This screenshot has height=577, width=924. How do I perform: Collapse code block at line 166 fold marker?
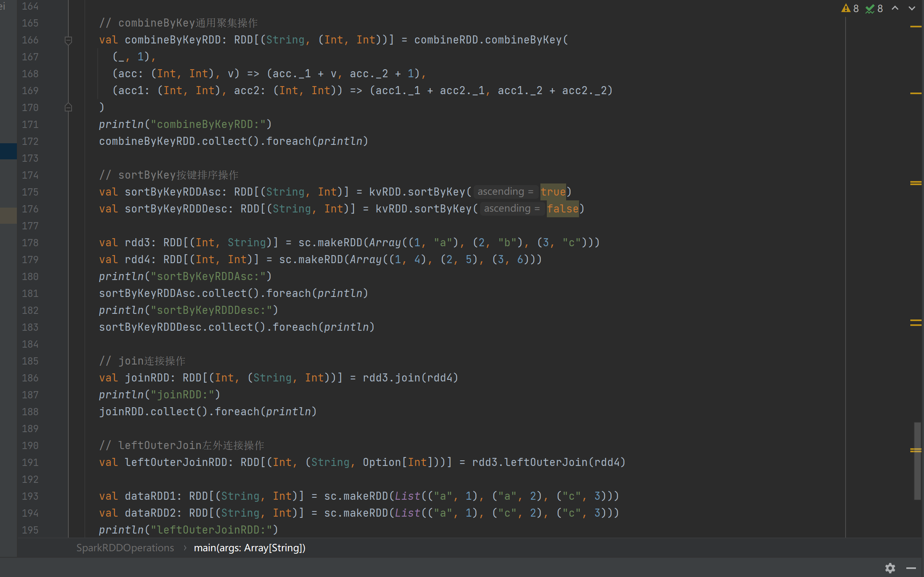[x=68, y=40]
